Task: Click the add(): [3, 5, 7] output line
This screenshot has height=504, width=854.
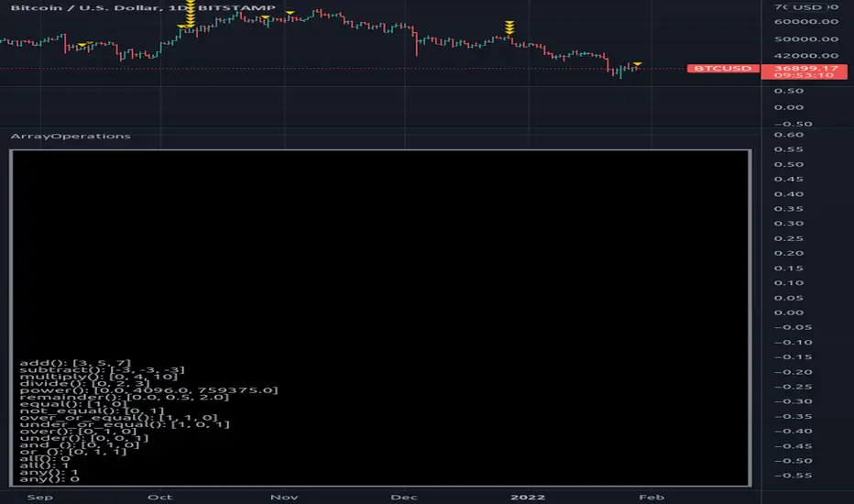Action: click(x=76, y=363)
